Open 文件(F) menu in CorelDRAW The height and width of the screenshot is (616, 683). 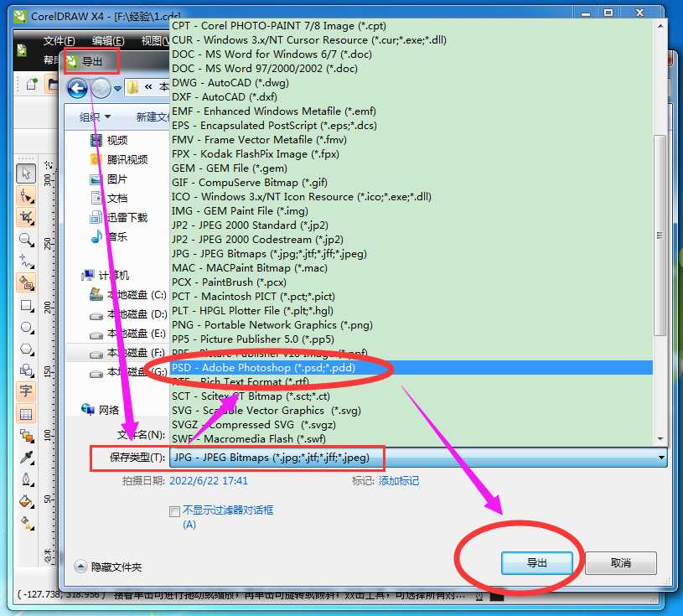59,41
